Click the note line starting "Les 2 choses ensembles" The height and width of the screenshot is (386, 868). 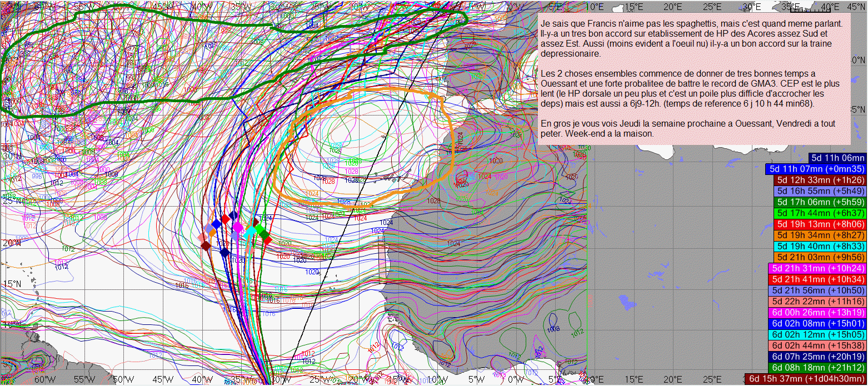[678, 73]
